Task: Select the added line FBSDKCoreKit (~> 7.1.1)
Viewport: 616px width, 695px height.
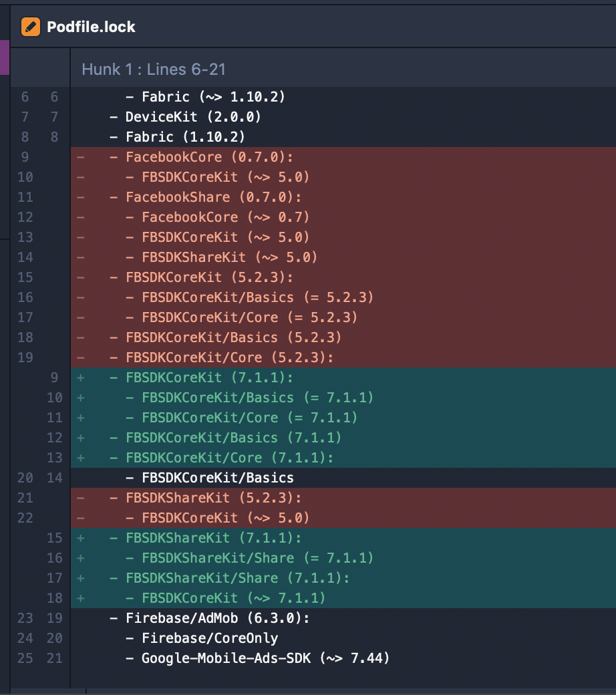Action: [343, 598]
